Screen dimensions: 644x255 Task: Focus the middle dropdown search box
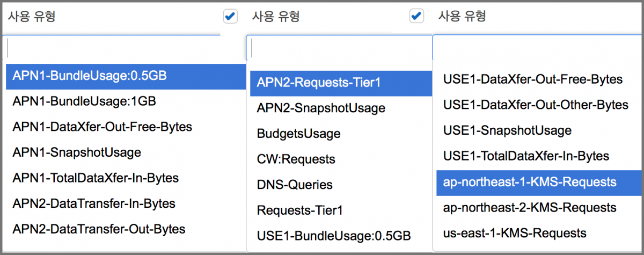[340, 48]
